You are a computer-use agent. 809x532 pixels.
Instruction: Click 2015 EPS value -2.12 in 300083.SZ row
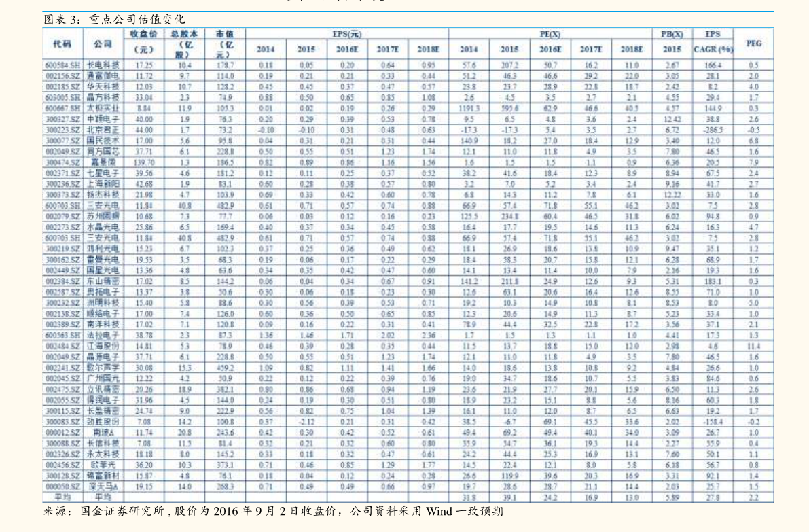(x=306, y=422)
